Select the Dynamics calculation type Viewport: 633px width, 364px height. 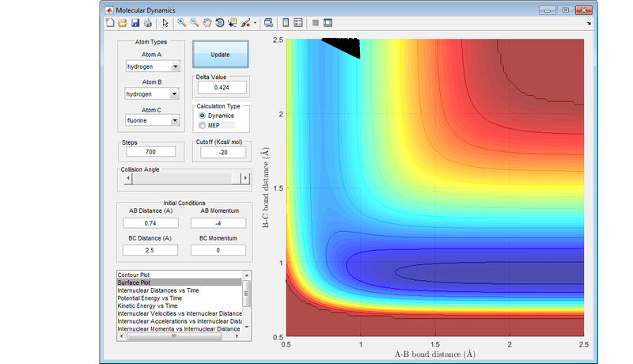[x=202, y=115]
